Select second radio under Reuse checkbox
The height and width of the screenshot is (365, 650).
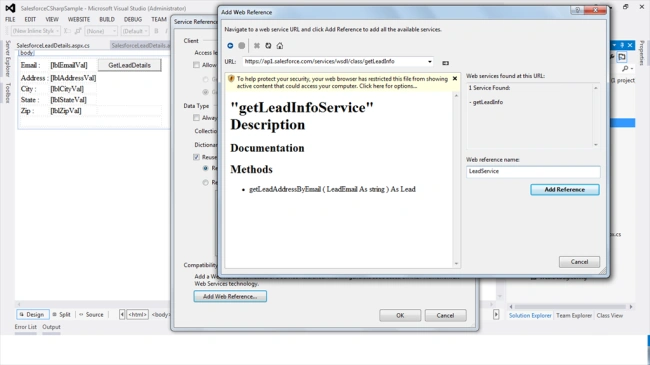pos(206,182)
